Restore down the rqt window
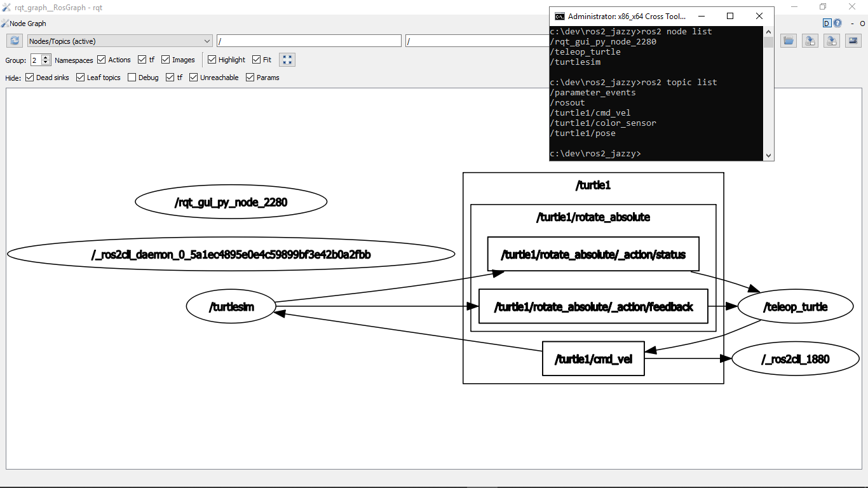 click(x=823, y=7)
